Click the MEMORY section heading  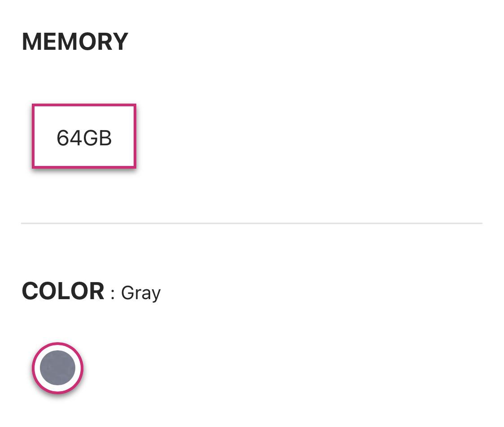(x=75, y=41)
